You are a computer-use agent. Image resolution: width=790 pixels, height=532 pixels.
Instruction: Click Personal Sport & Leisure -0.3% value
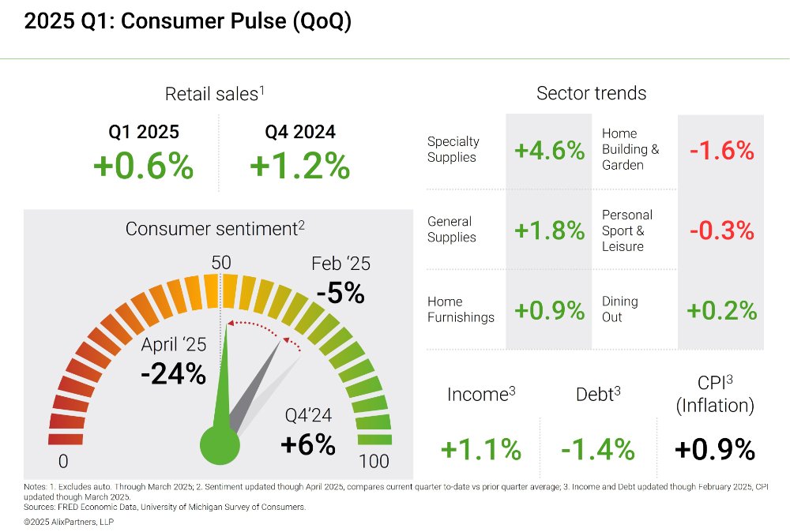[721, 230]
